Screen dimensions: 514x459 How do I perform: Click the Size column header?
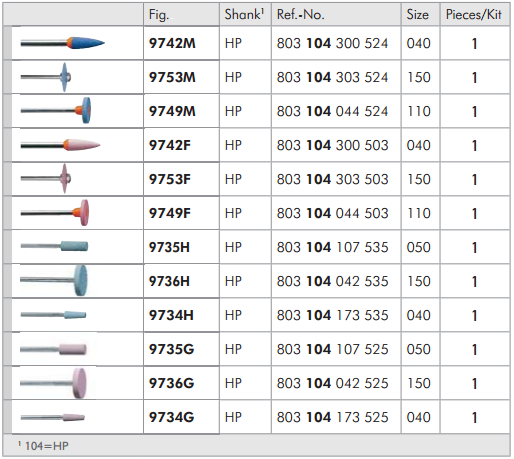pyautogui.click(x=417, y=14)
